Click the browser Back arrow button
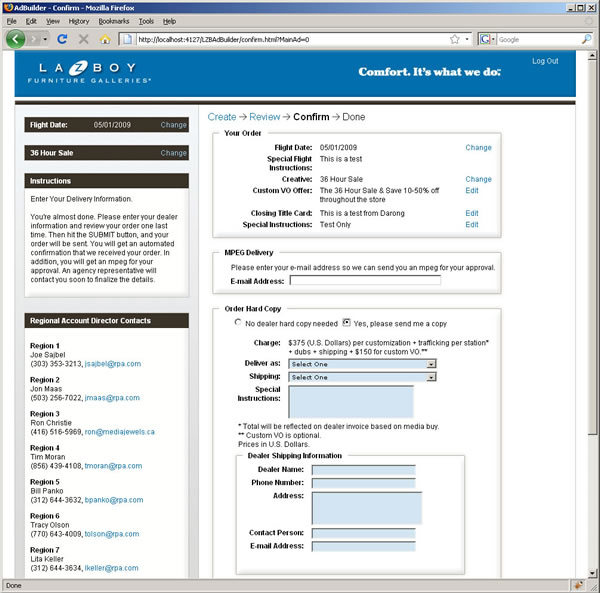Viewport: 600px width, 593px height. pyautogui.click(x=16, y=39)
